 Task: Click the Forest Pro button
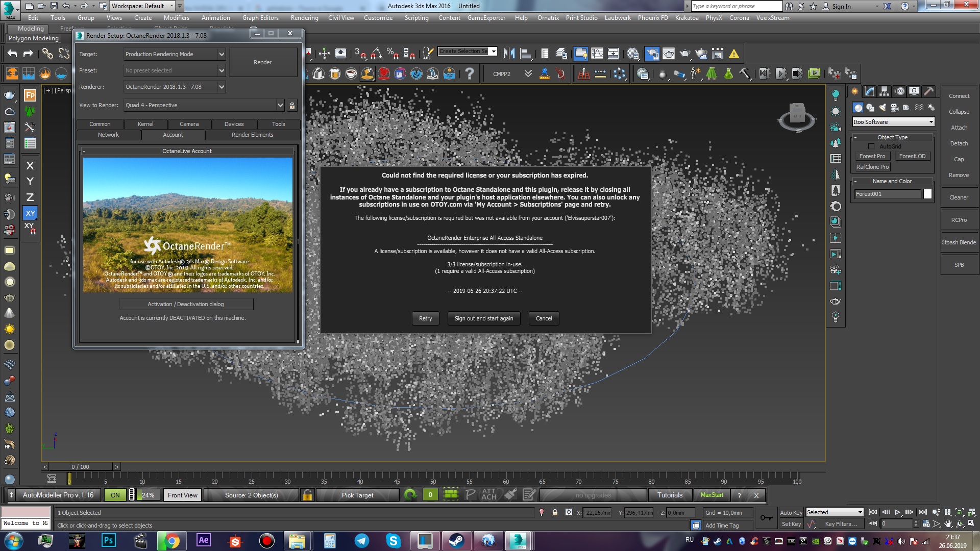click(872, 156)
